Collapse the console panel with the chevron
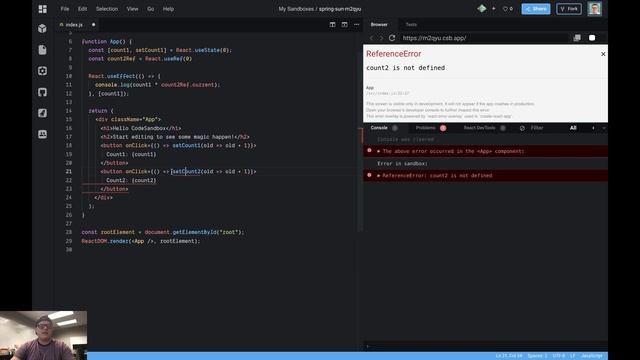Screen dimensions: 640x360 pos(604,128)
